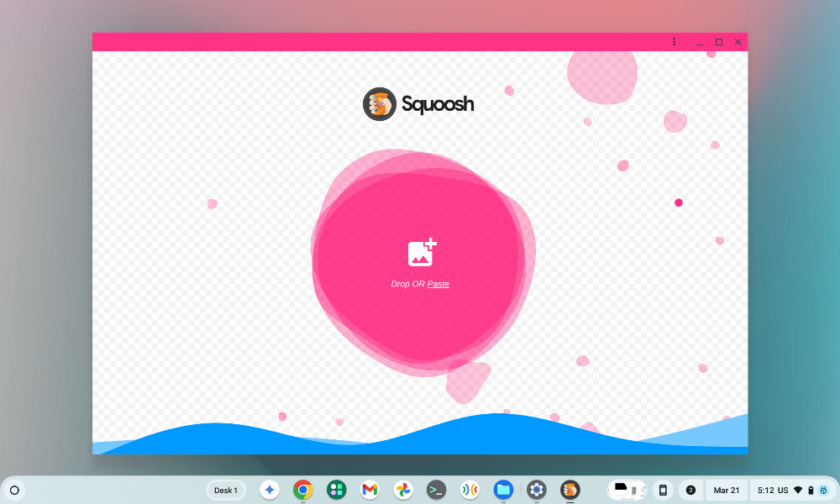Click the Squoosh logo at top
840x504 pixels.
tap(418, 104)
